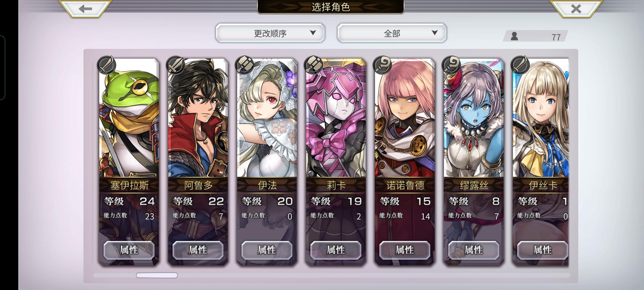Click the hammer weapon icon on 莉卡
Image resolution: width=644 pixels, height=290 pixels.
point(313,65)
